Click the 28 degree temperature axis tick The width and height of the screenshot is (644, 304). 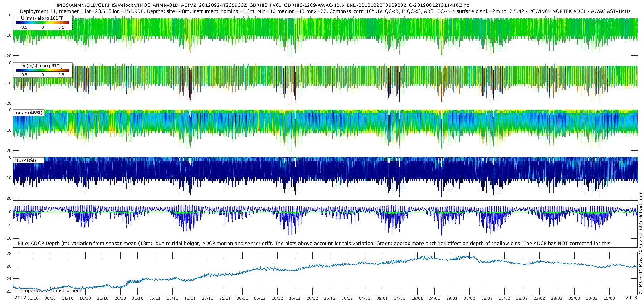tap(9, 254)
